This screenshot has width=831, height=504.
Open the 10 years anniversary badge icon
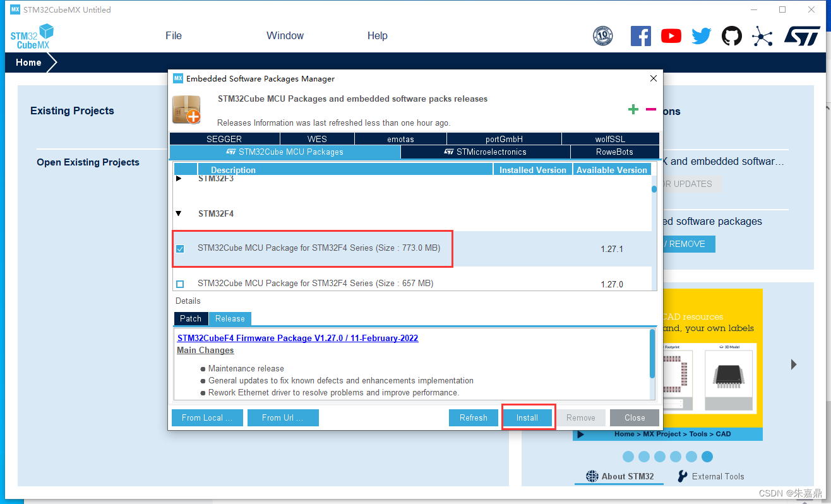[603, 36]
